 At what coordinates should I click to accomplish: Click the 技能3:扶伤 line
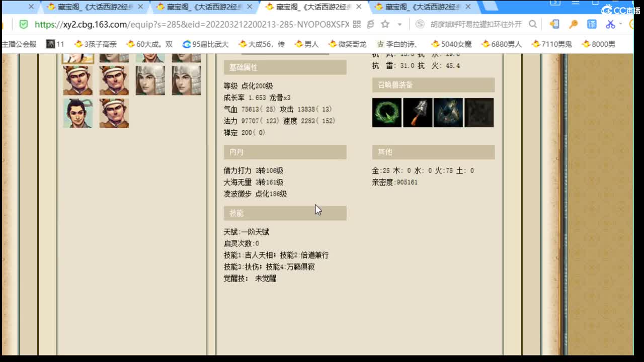point(243,267)
